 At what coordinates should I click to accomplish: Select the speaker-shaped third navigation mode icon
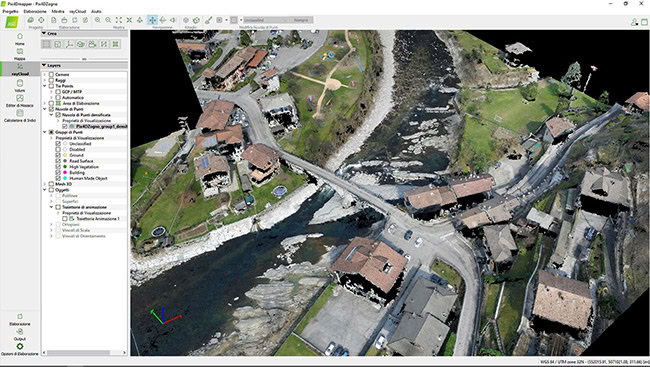point(173,20)
